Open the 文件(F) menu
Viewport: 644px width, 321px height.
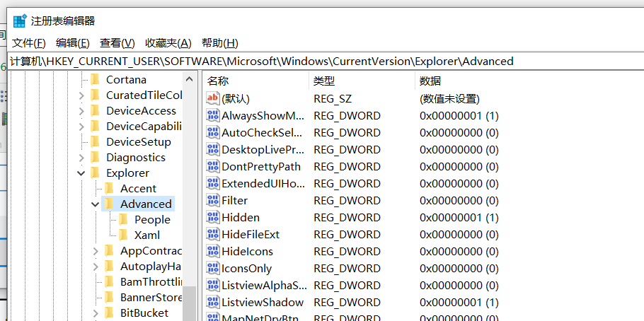click(x=29, y=42)
